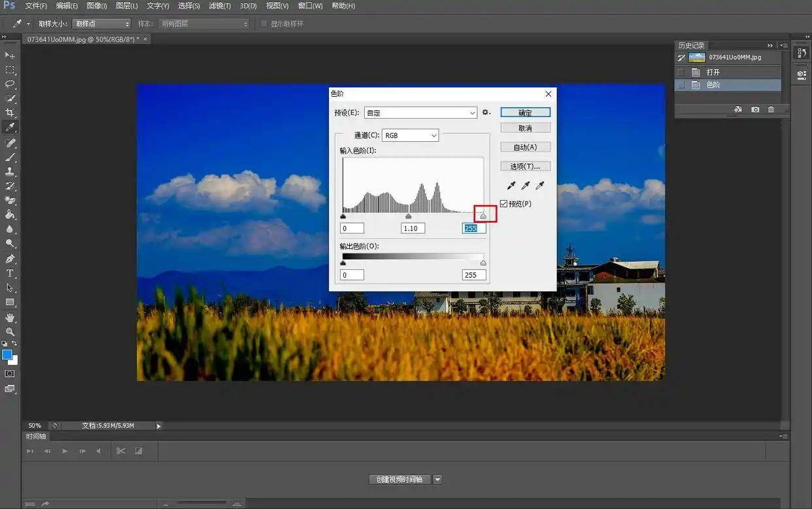Expand the 取样大小 sample size dropdown
This screenshot has height=509, width=812.
pos(101,24)
